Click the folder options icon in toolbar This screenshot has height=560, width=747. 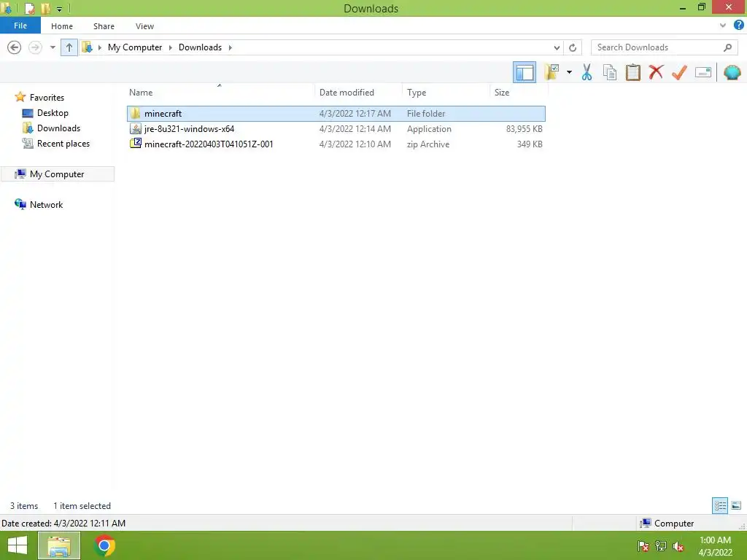(x=551, y=72)
